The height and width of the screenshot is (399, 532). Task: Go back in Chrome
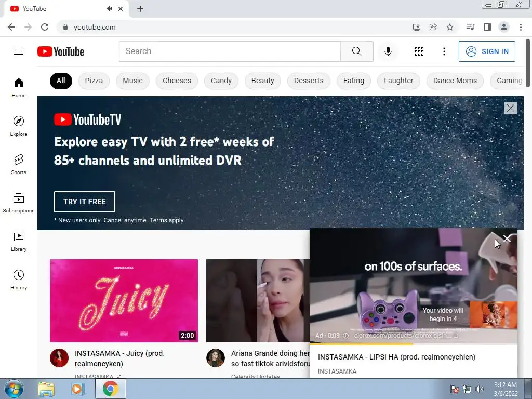click(11, 27)
